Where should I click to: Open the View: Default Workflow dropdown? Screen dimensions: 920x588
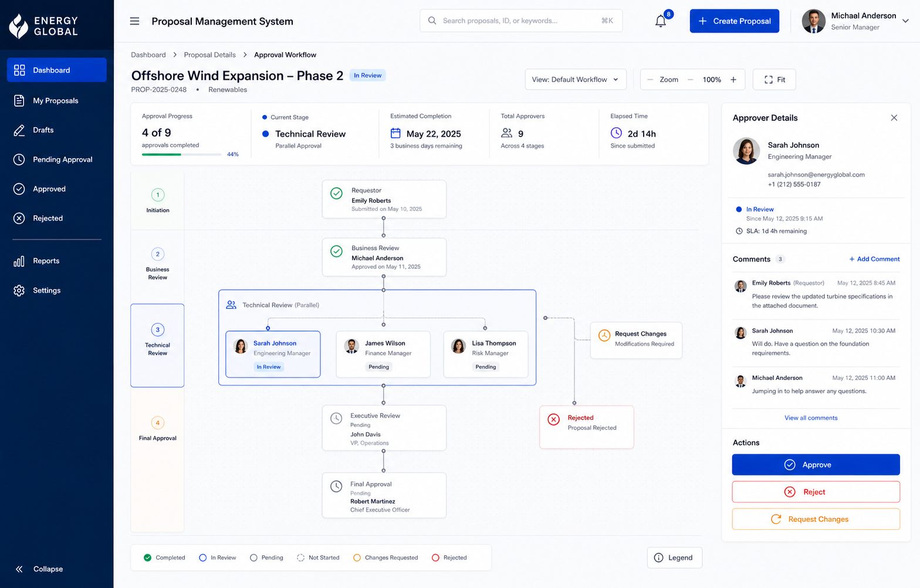tap(576, 80)
